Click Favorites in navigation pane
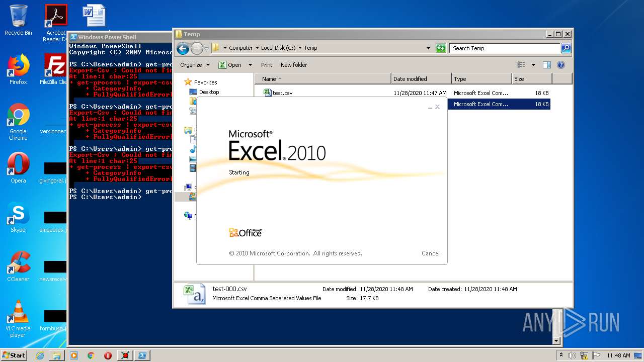Image resolution: width=644 pixels, height=362 pixels. (205, 82)
